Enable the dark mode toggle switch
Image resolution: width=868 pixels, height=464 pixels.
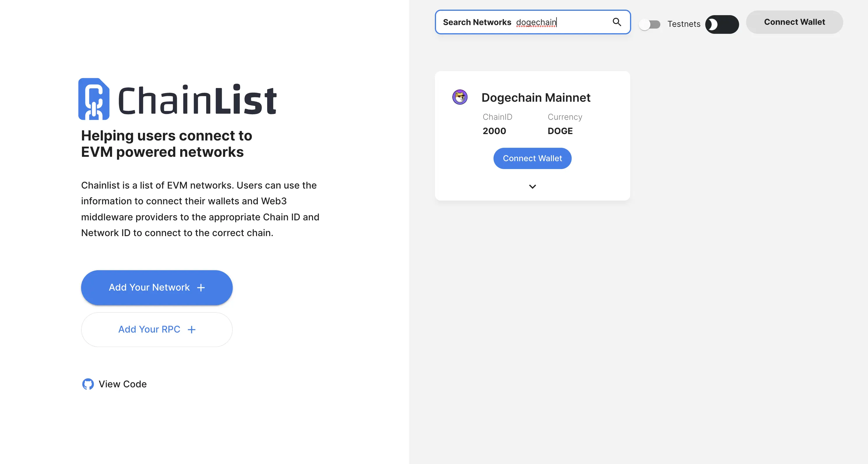point(722,23)
